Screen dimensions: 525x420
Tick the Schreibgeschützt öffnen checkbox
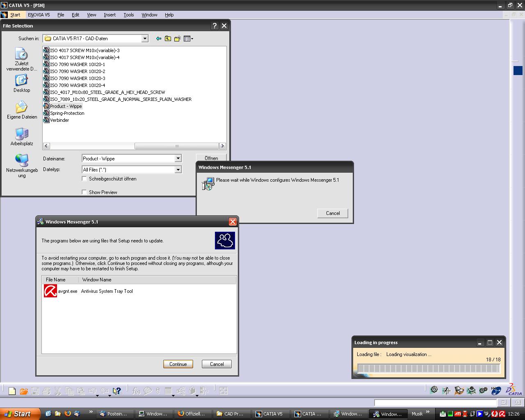(x=84, y=179)
